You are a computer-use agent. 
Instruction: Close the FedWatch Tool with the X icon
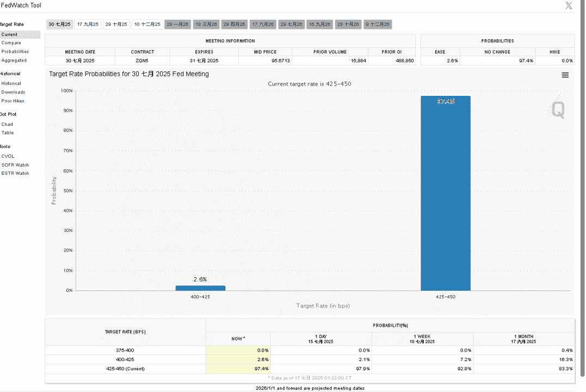(x=569, y=5)
